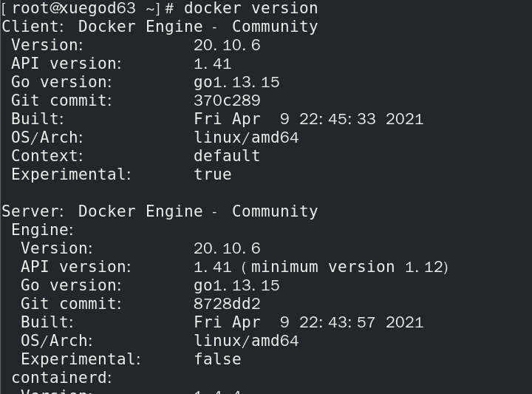Click the client Version value 20.10.6
Screen dimensions: 532x394
[x=227, y=45]
